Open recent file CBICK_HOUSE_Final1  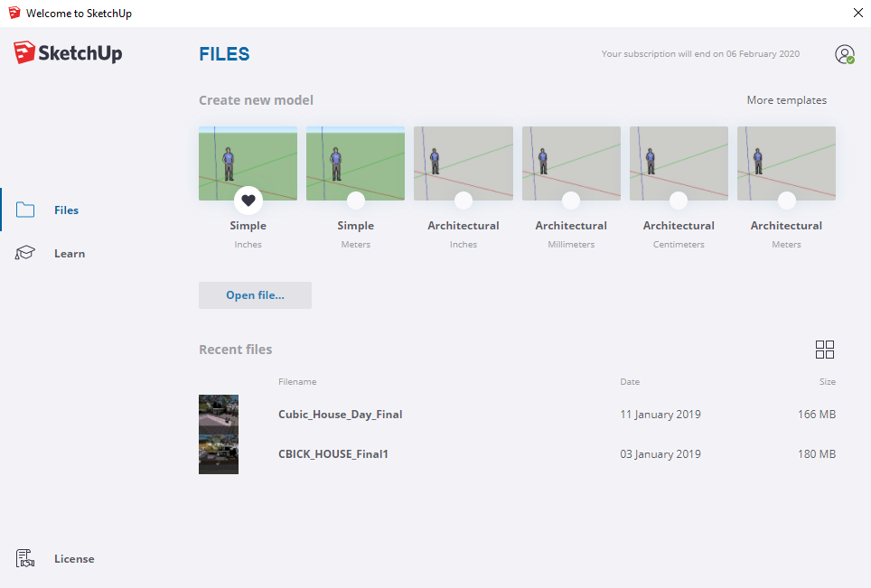[x=333, y=453]
